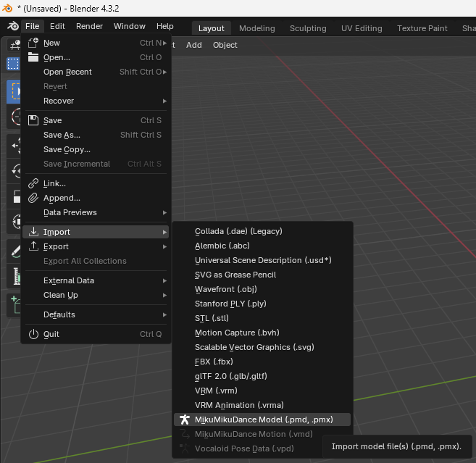
Task: Click the Append paperclip icon
Action: pos(33,198)
